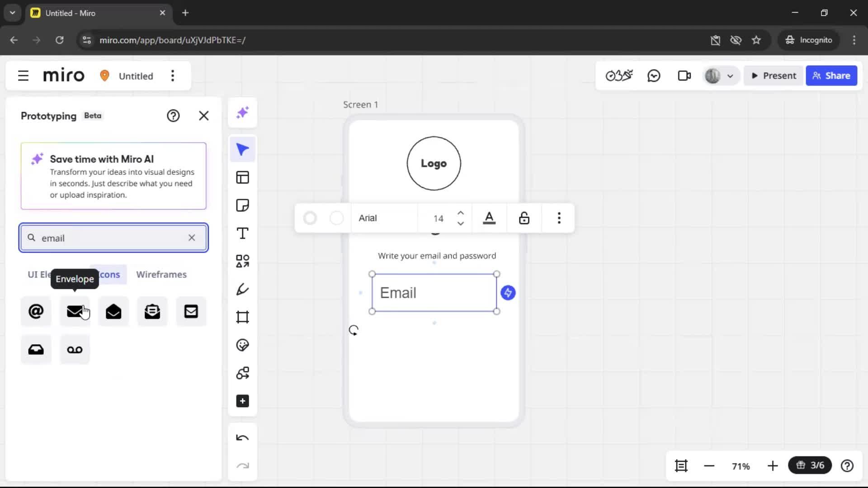Decrease font size with down arrow

[x=461, y=223]
